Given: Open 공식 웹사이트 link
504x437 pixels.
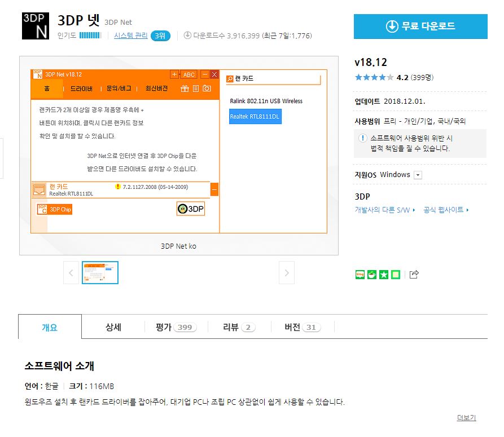Looking at the screenshot, I should [x=446, y=210].
